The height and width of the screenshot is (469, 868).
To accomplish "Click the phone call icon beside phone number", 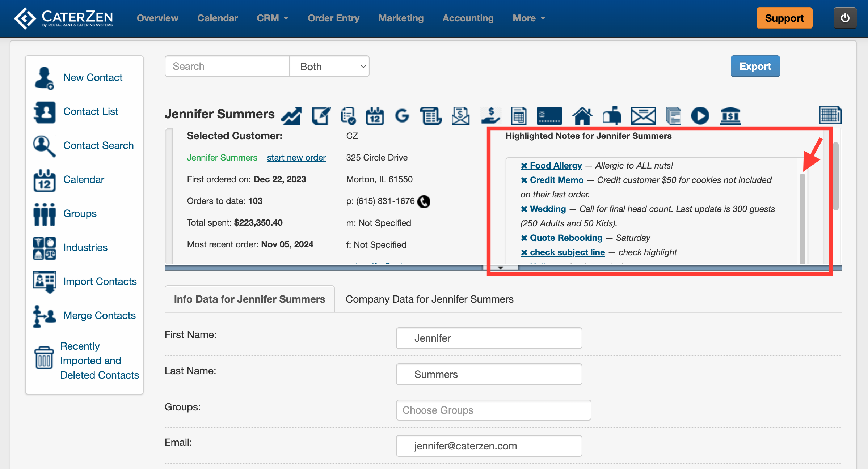I will point(424,201).
